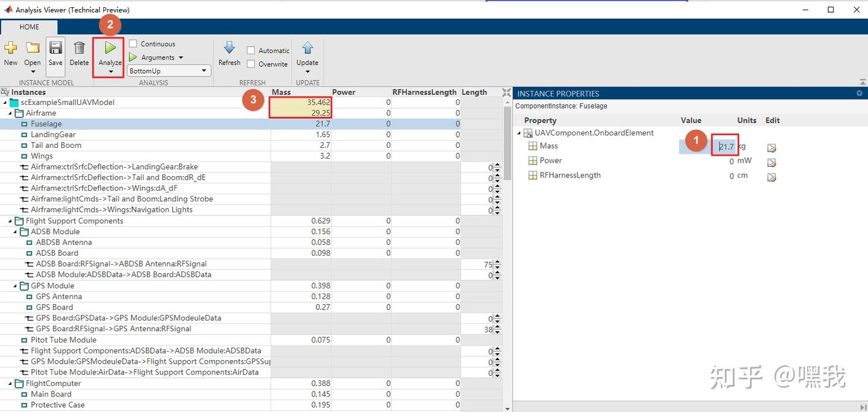This screenshot has width=868, height=412.
Task: Click edit icon for RFHarnessLength property
Action: (x=772, y=177)
